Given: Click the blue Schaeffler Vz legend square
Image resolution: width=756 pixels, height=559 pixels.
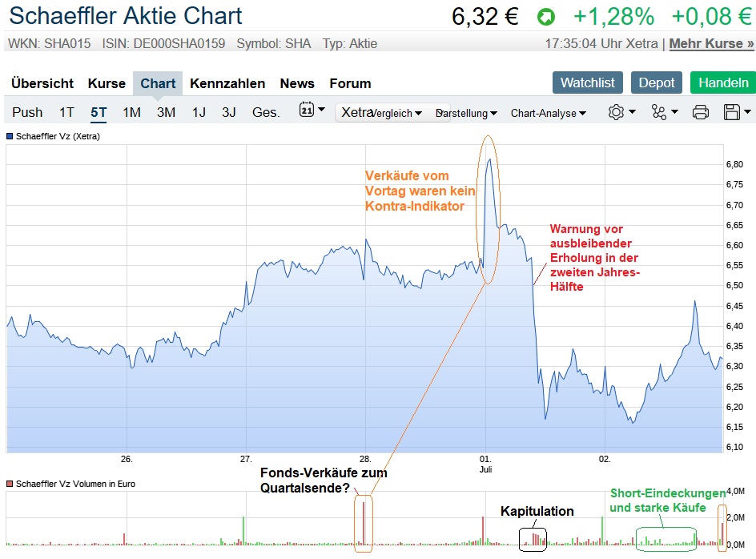Looking at the screenshot, I should (x=10, y=136).
